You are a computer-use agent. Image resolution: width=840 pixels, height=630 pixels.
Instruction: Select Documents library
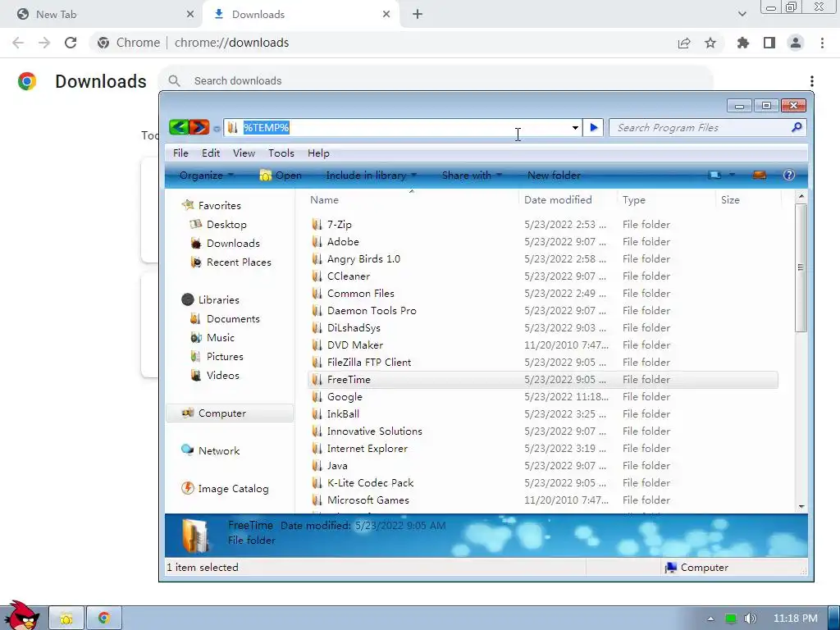click(x=225, y=319)
